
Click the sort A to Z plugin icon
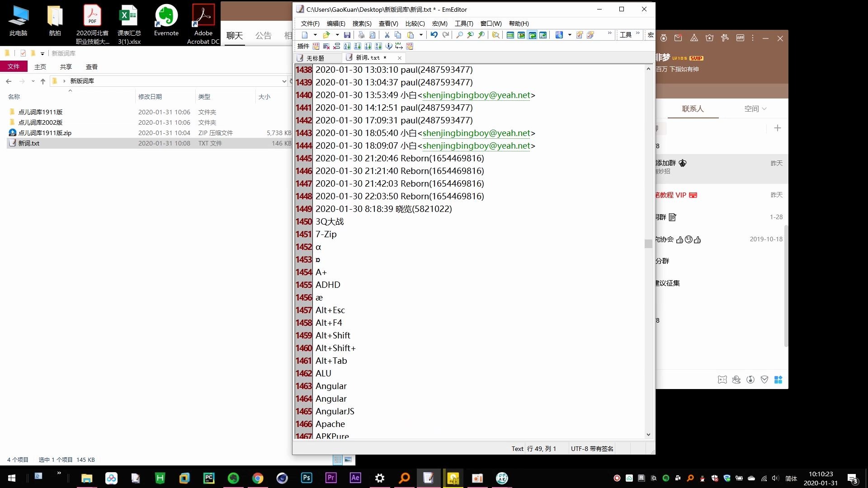tap(347, 46)
